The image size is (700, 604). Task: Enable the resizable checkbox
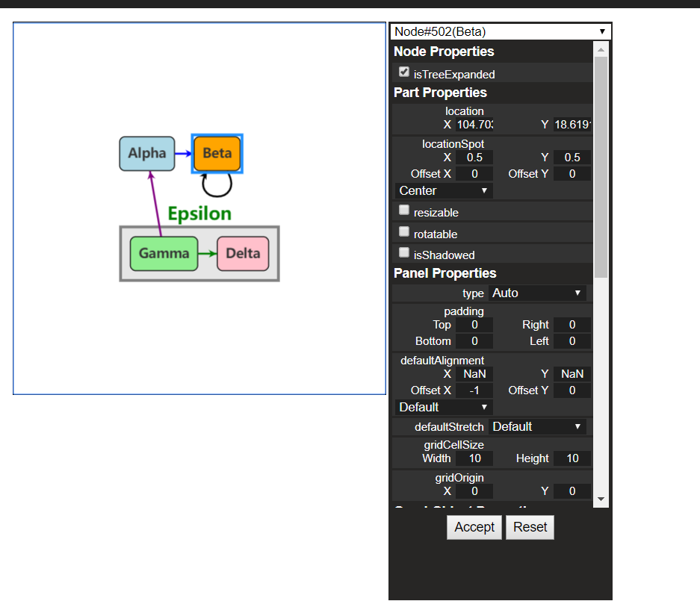click(x=404, y=210)
